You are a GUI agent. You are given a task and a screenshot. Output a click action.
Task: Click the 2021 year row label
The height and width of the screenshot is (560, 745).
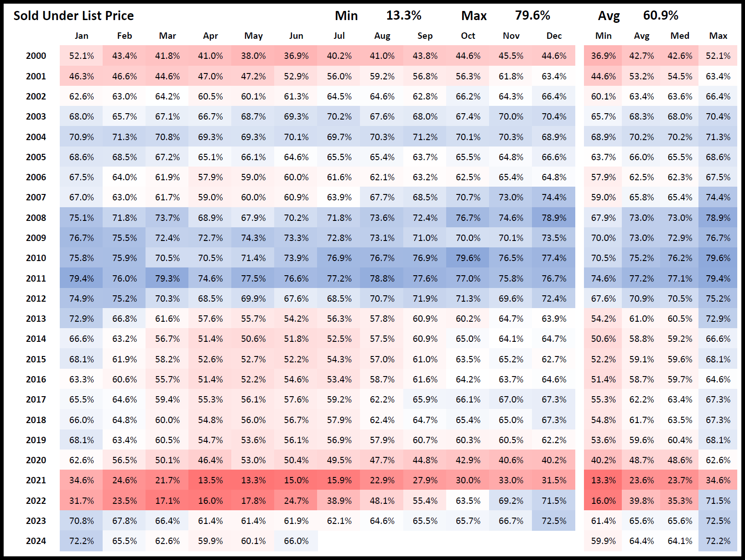(36, 481)
